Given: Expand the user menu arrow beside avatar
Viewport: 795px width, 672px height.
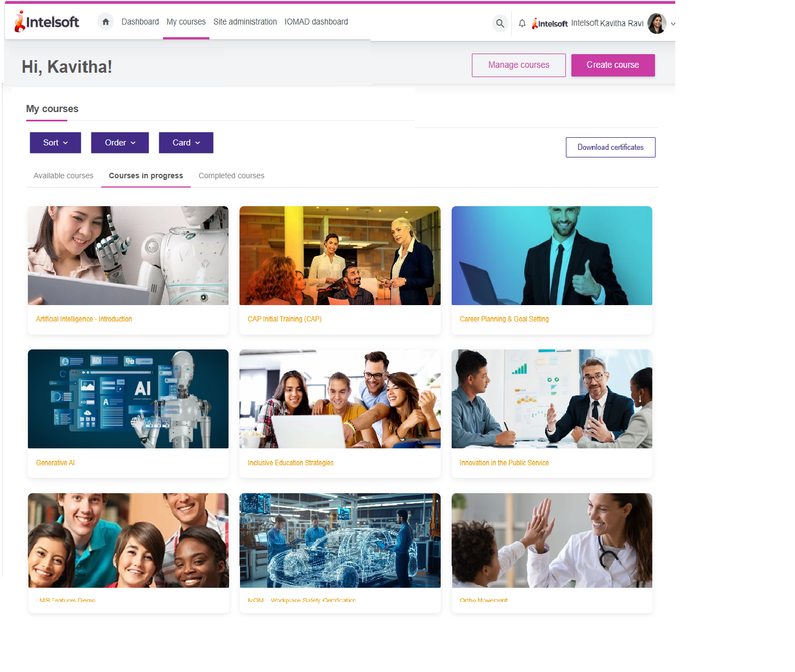Looking at the screenshot, I should click(x=673, y=24).
